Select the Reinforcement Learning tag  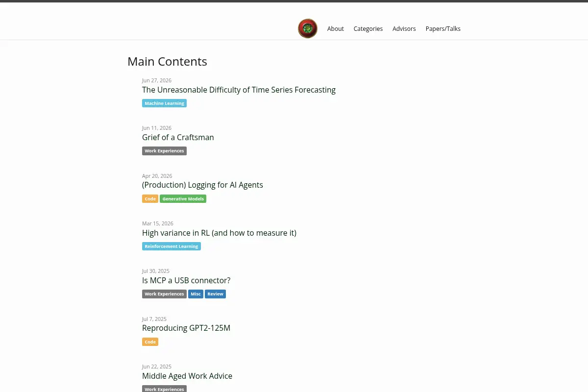(x=171, y=246)
